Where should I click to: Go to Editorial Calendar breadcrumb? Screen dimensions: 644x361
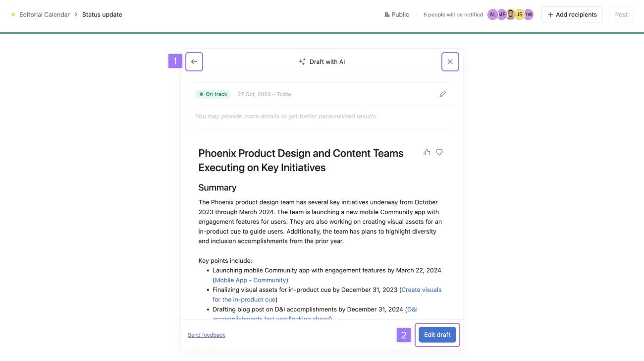tap(44, 15)
